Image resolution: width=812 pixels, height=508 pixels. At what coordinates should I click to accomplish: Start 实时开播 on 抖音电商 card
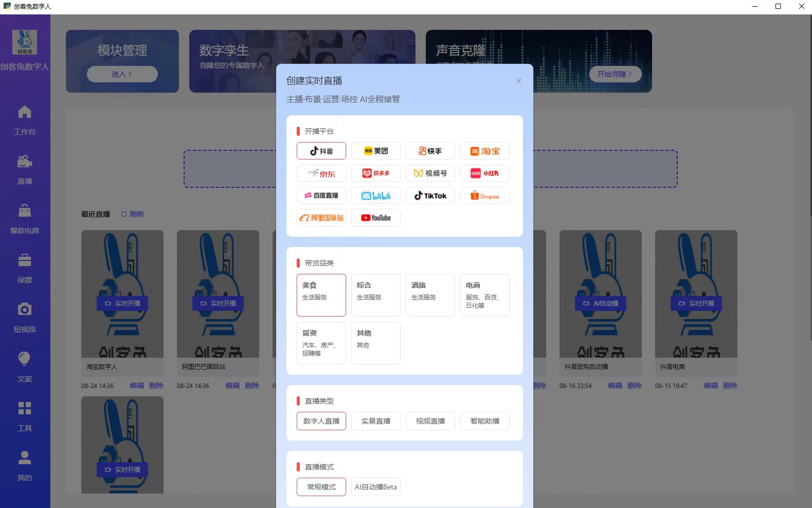tap(696, 304)
